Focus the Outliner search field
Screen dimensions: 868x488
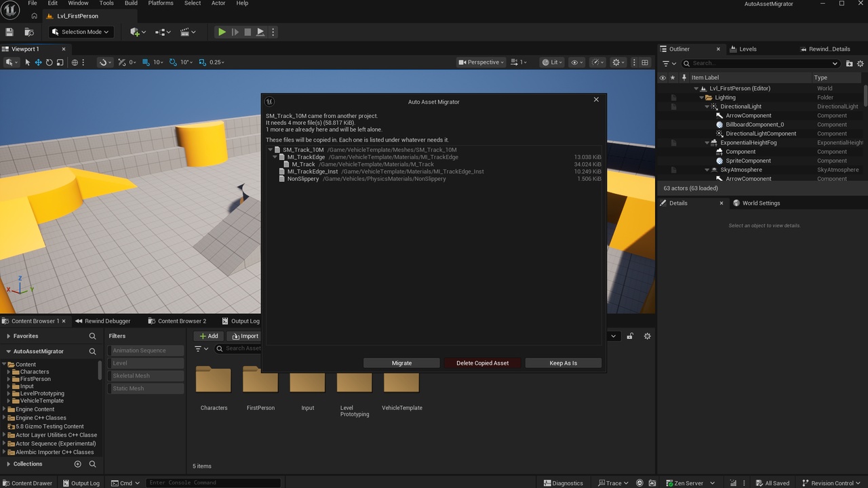[x=759, y=63]
